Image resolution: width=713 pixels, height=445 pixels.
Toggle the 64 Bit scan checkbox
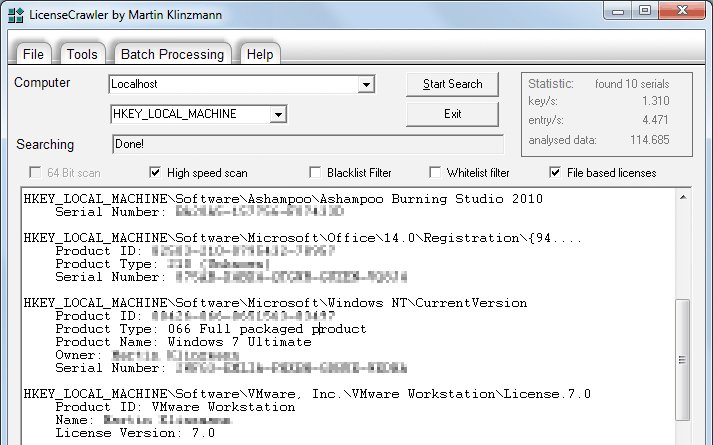point(35,172)
